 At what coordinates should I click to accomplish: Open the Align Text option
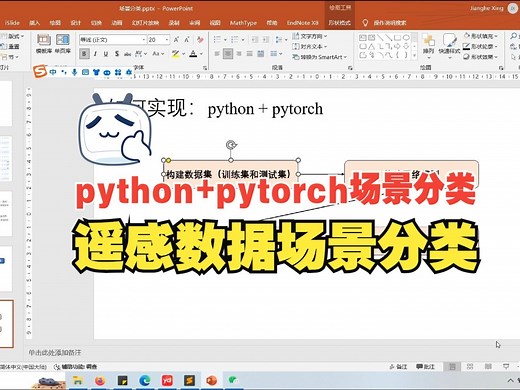[x=310, y=46]
